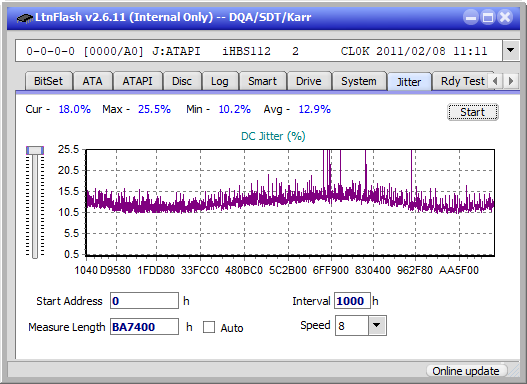The width and height of the screenshot is (527, 384).
Task: Open the System tab
Action: [359, 81]
